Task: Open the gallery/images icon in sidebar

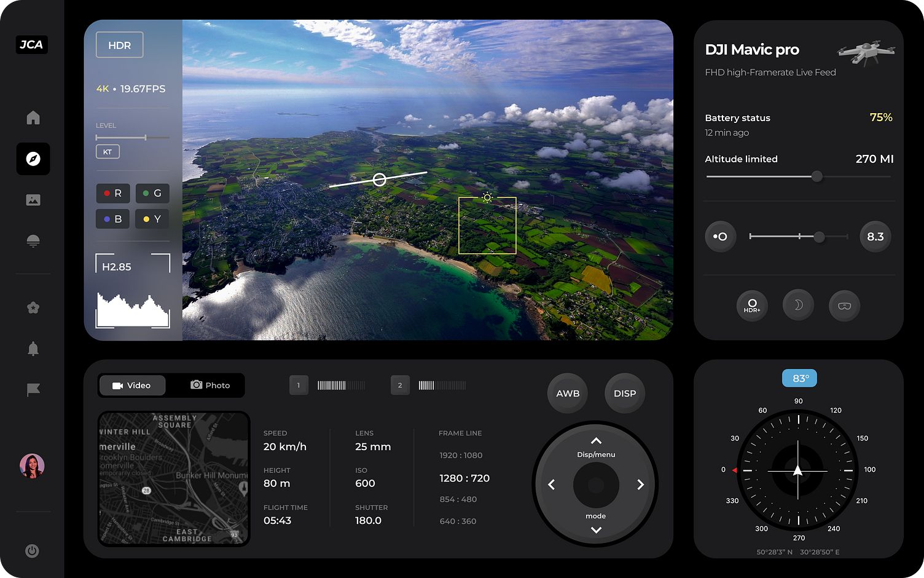Action: click(x=33, y=199)
